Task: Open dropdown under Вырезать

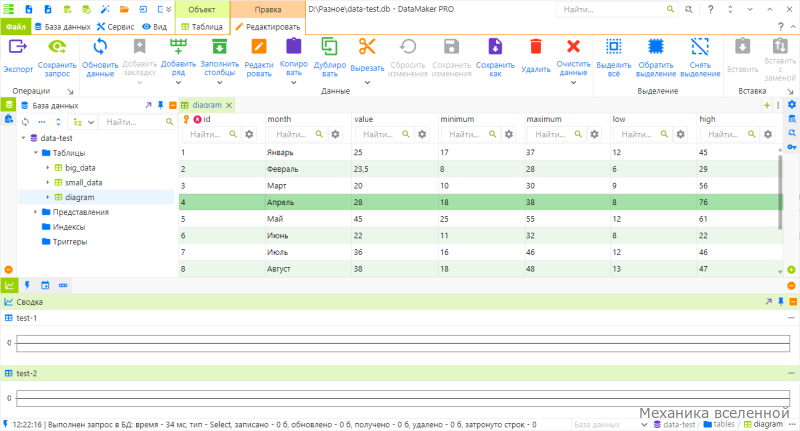Action: tap(367, 82)
